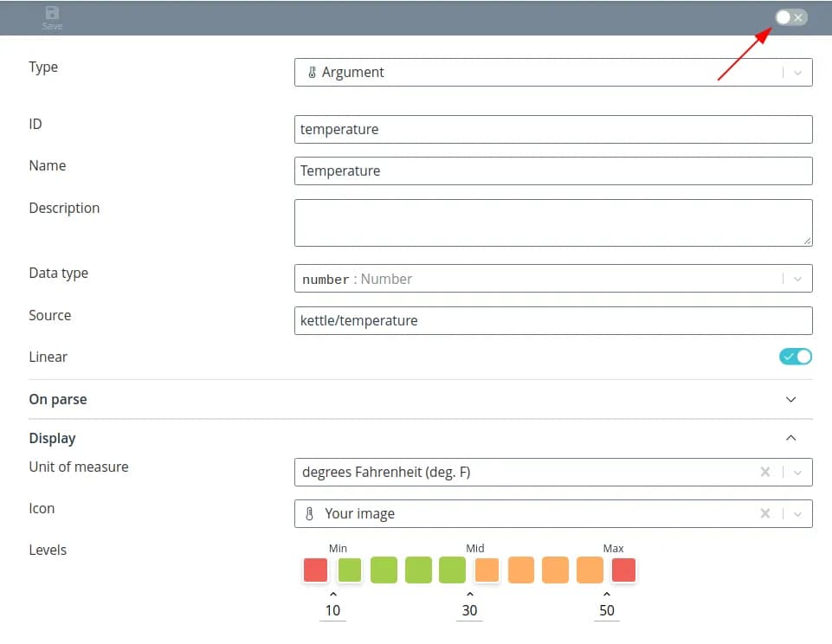The height and width of the screenshot is (644, 832).
Task: Click the thermometer icon beside Argument
Action: pyautogui.click(x=312, y=73)
